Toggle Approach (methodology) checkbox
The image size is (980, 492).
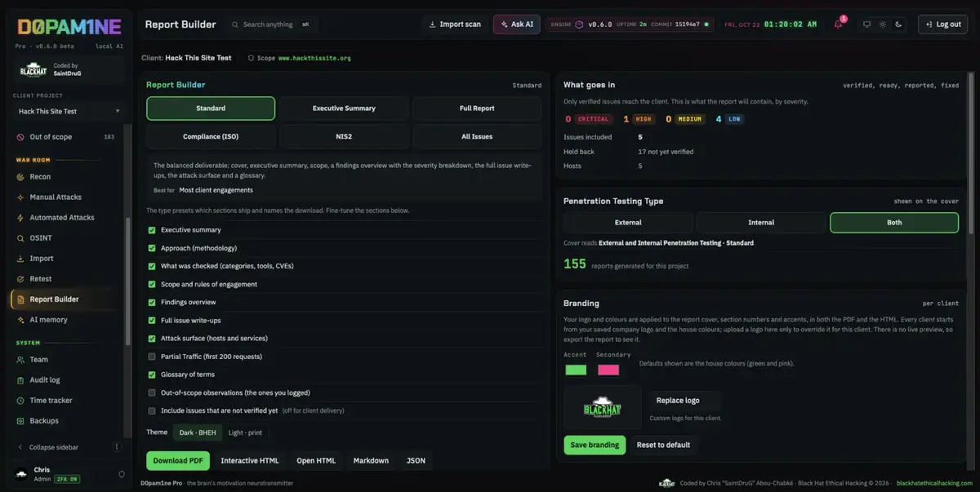click(152, 248)
